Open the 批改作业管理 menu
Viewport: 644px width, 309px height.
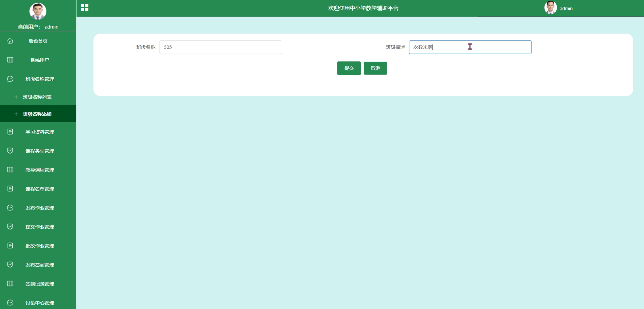click(40, 246)
